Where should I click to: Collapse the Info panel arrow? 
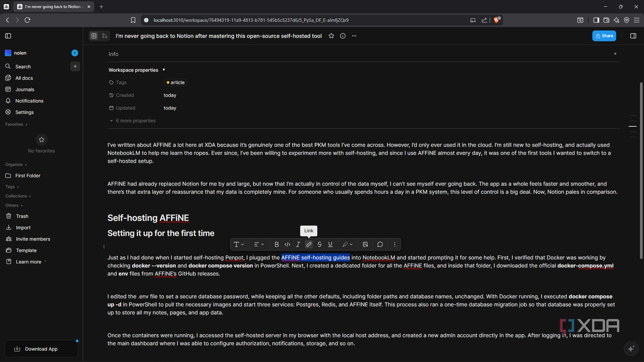click(x=615, y=54)
